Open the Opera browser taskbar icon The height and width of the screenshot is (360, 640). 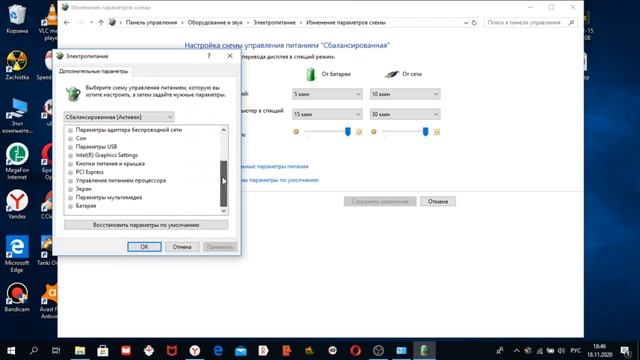click(x=356, y=350)
